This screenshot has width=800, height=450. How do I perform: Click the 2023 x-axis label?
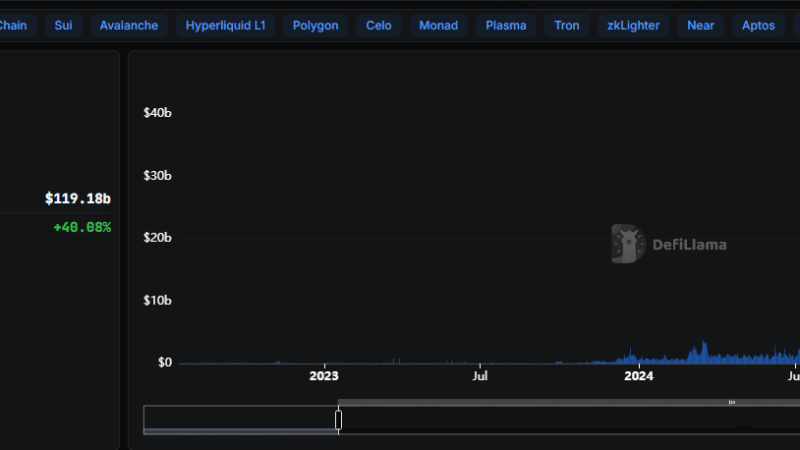324,376
